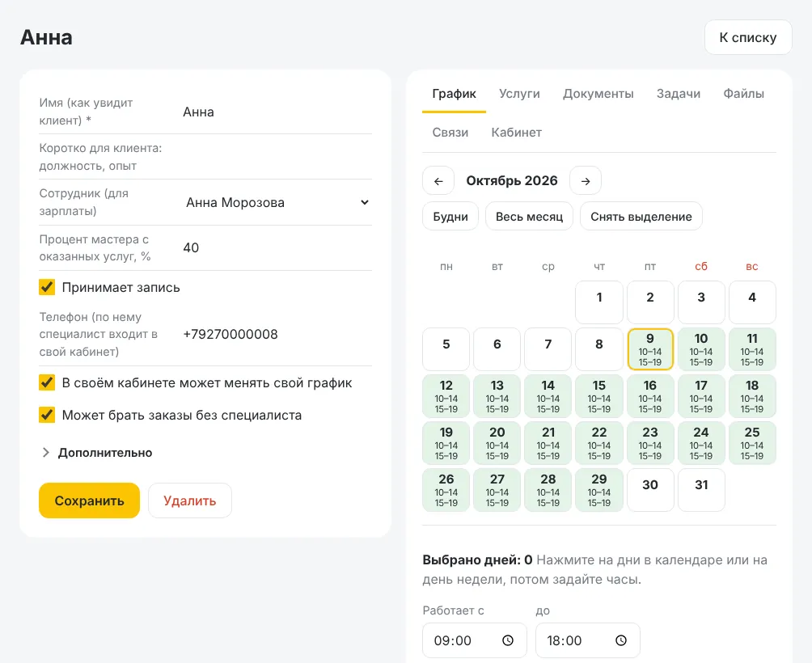This screenshot has width=812, height=663.
Task: Open the 'Сотрудник' dropdown showing Анна Морозова
Action: pyautogui.click(x=277, y=202)
